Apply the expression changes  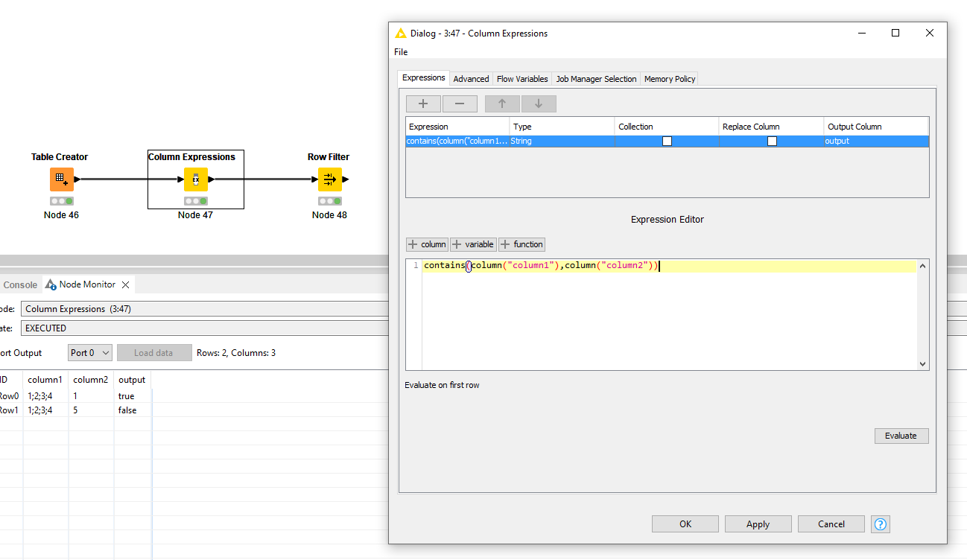(758, 524)
